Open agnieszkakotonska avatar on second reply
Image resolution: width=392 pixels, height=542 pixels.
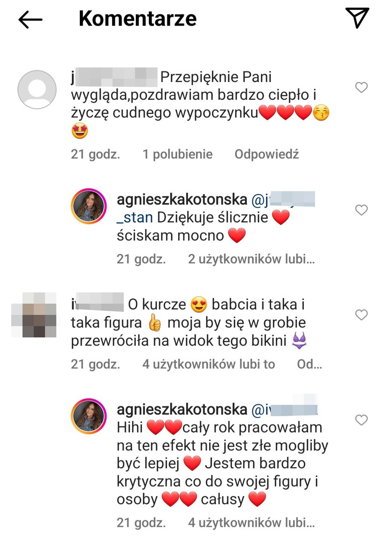89,416
